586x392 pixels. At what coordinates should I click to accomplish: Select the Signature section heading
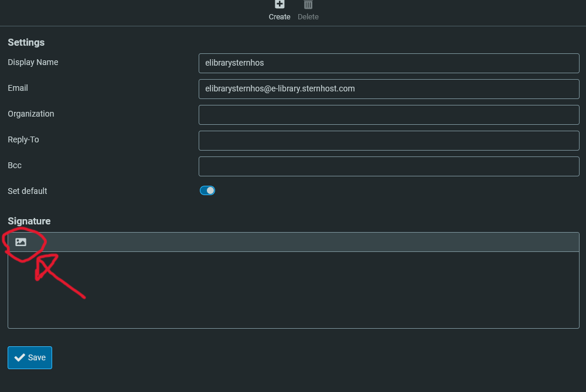[29, 221]
